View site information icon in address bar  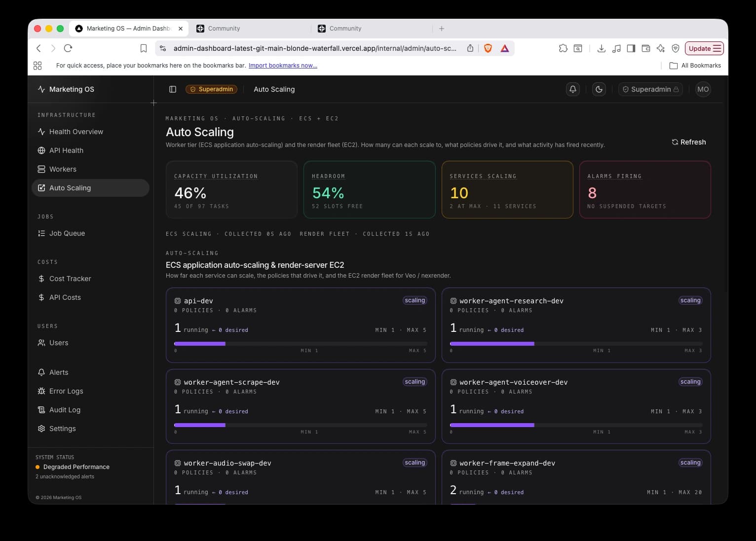(163, 48)
